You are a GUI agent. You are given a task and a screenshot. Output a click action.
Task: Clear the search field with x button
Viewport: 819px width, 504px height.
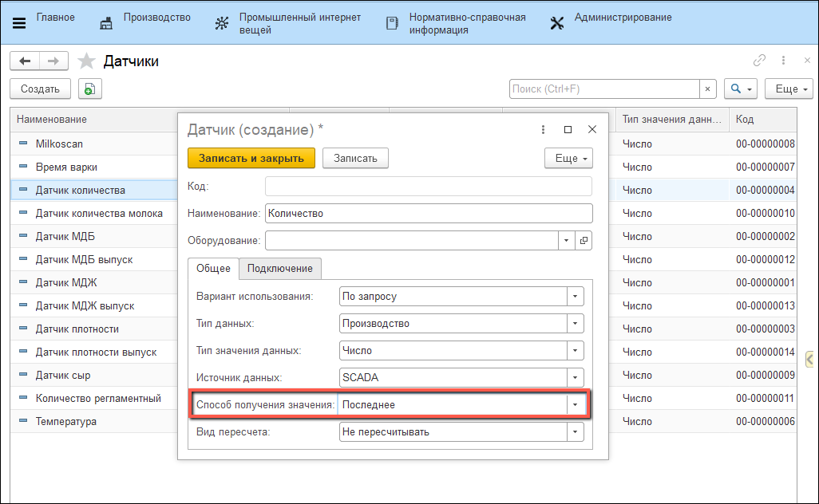(x=706, y=89)
